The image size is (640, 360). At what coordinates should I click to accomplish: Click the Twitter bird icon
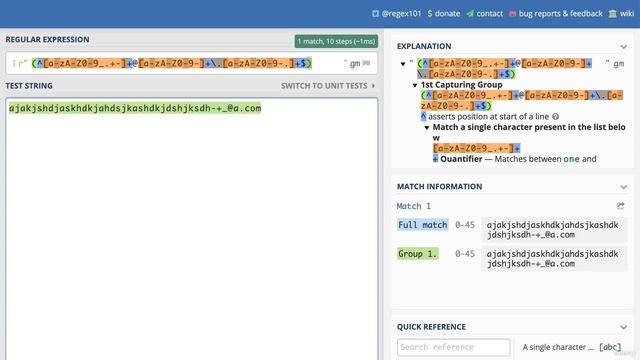coord(375,13)
